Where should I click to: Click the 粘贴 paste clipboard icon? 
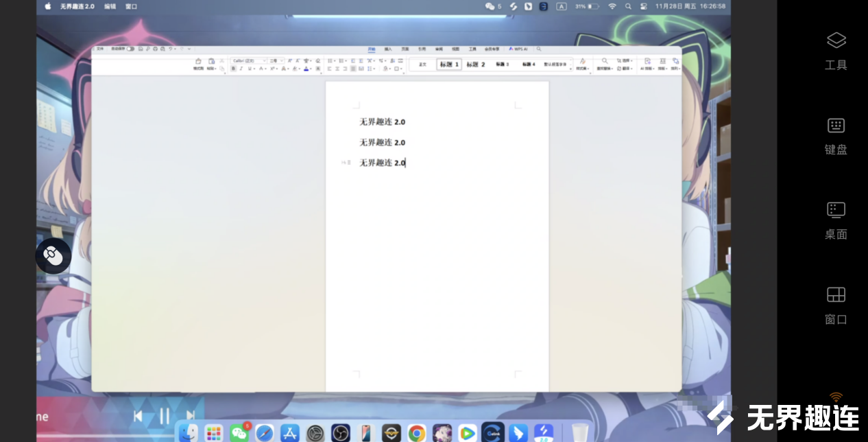point(211,60)
